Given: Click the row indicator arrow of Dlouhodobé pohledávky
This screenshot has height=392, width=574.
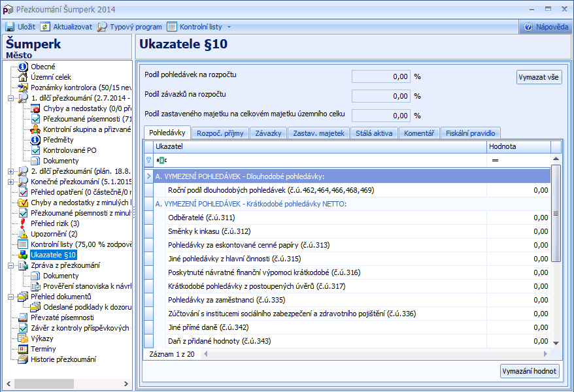Looking at the screenshot, I should [x=148, y=176].
